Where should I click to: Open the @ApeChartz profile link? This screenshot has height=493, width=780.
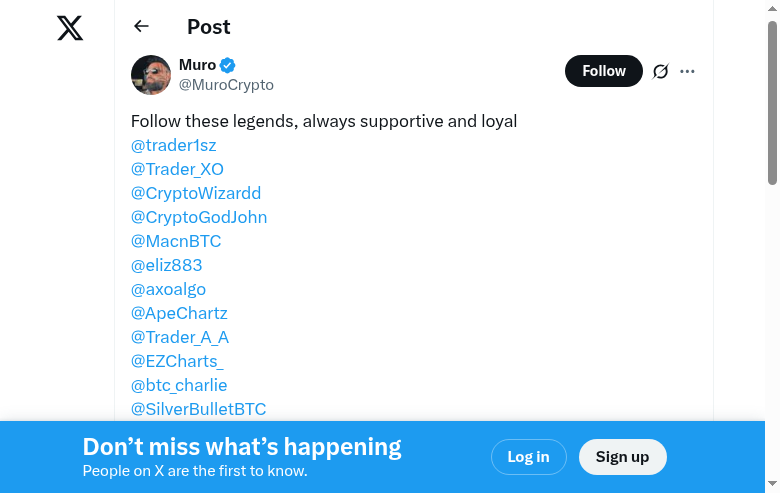pyautogui.click(x=179, y=313)
